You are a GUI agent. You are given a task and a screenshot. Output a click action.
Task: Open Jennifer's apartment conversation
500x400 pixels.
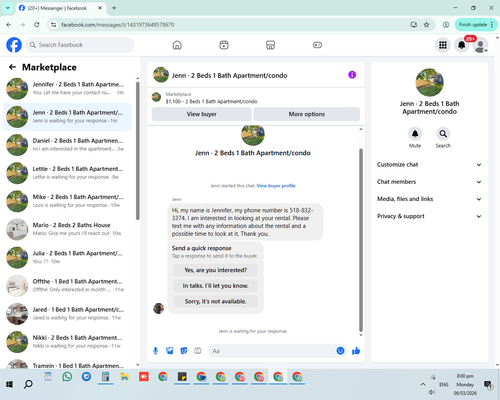pyautogui.click(x=67, y=89)
